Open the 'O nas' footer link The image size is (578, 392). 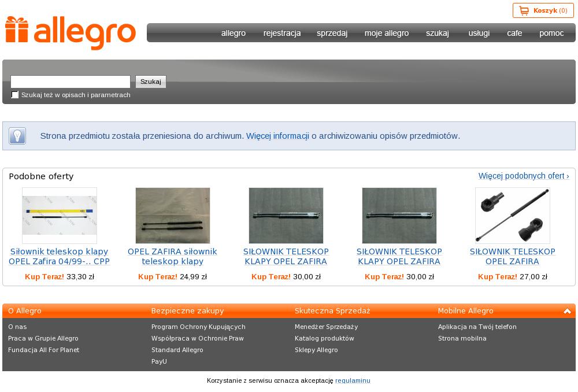(17, 327)
